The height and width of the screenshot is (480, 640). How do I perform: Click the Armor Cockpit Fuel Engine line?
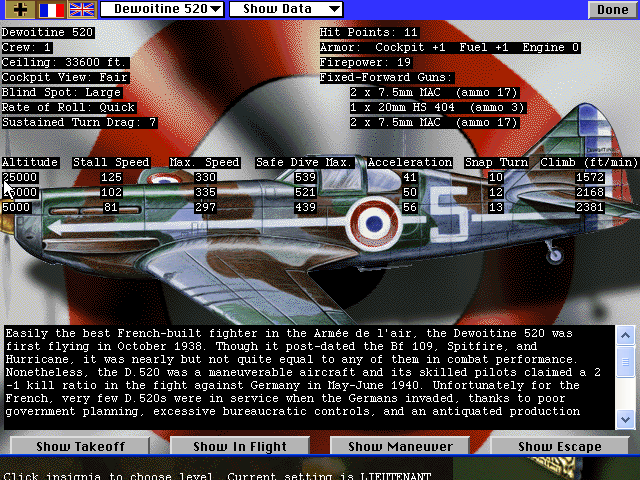click(x=450, y=47)
